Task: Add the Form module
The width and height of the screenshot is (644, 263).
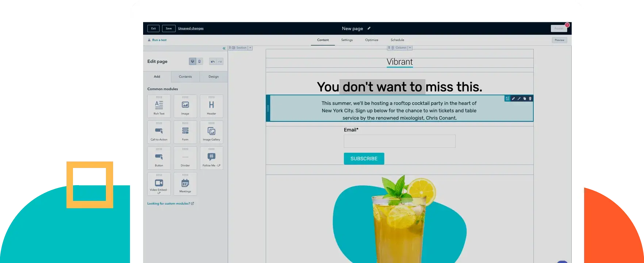Action: (185, 132)
